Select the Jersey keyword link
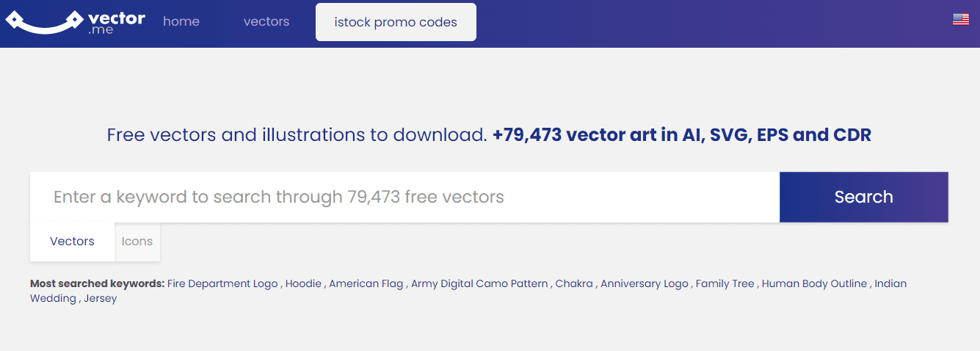Image resolution: width=980 pixels, height=351 pixels. pyautogui.click(x=101, y=299)
